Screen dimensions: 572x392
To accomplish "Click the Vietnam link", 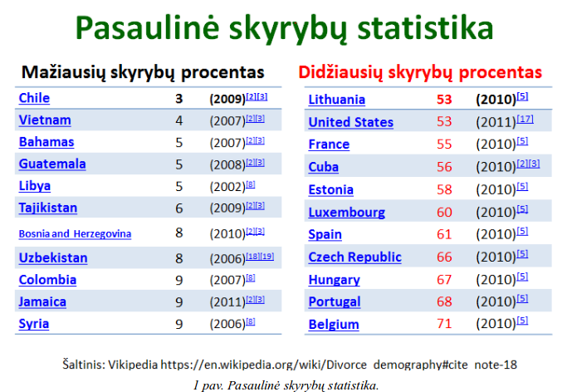I will click(x=44, y=120).
